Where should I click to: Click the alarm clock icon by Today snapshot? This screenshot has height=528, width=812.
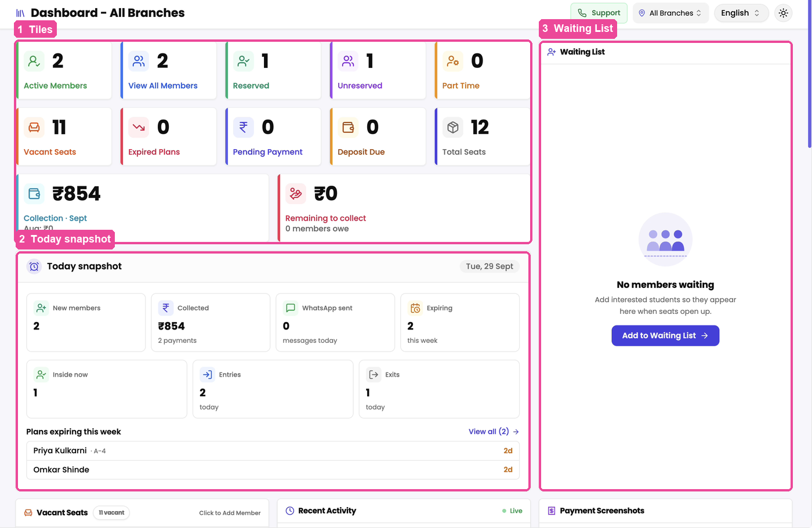click(34, 266)
